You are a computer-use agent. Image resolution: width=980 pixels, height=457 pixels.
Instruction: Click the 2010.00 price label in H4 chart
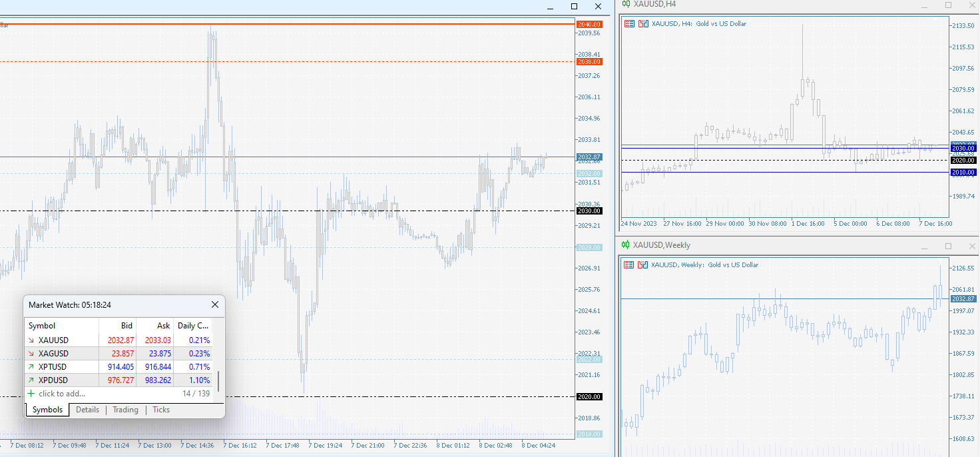(x=963, y=172)
